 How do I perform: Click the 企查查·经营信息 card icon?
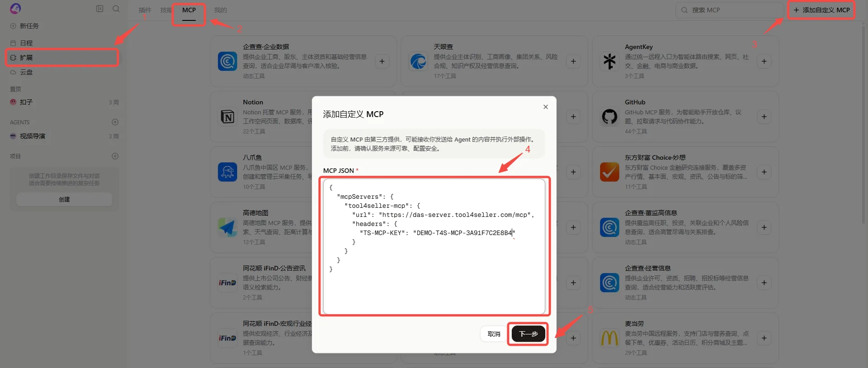point(610,283)
